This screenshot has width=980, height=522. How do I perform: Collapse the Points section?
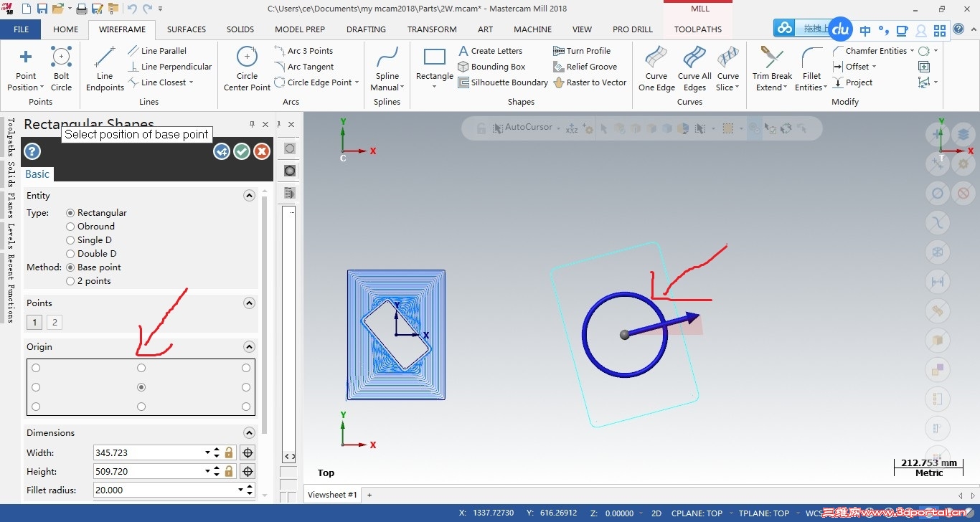249,303
